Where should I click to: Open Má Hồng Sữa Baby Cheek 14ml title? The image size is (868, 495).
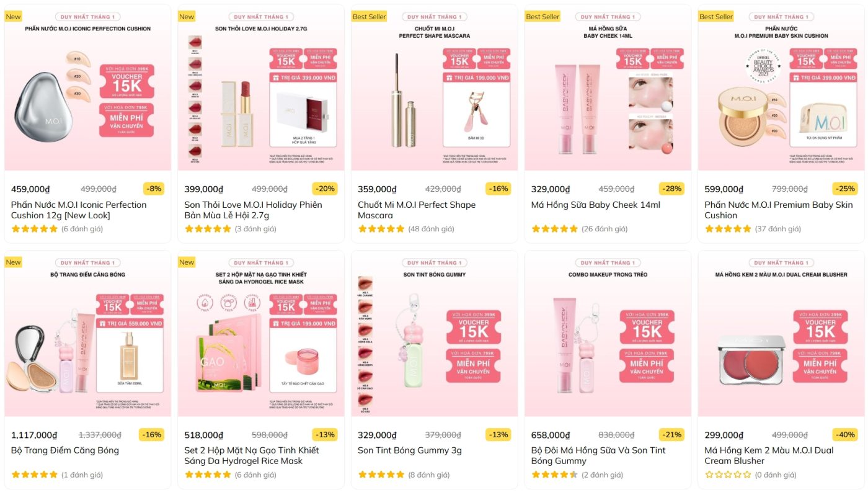click(595, 205)
